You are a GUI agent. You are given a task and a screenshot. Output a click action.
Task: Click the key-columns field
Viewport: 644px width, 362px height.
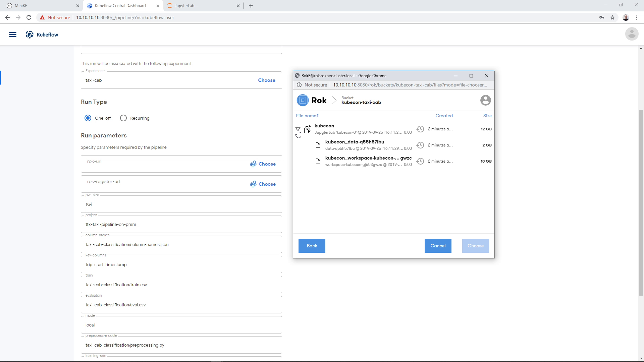(181, 264)
